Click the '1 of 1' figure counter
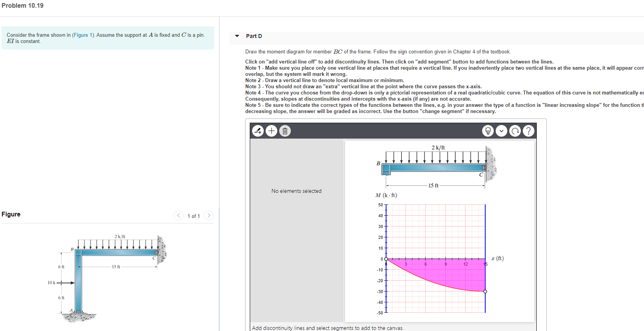Image resolution: width=644 pixels, height=331 pixels. 194,216
